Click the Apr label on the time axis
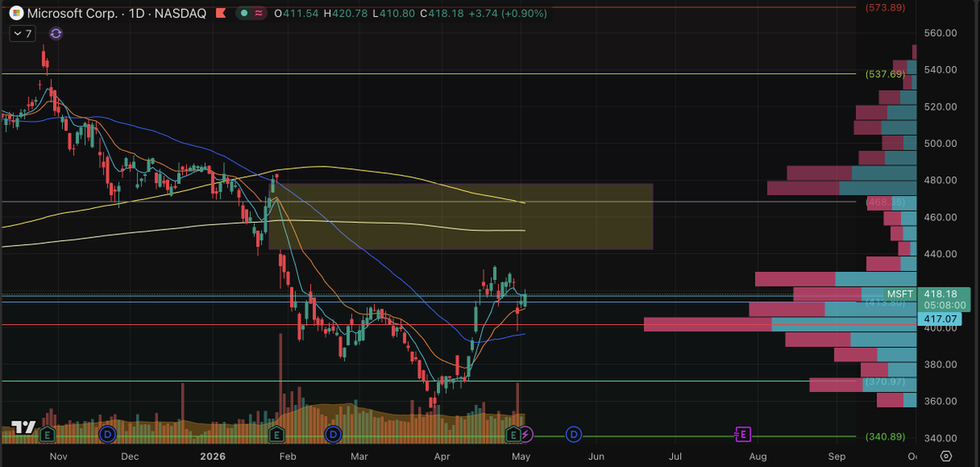This screenshot has width=980, height=467. 443,456
